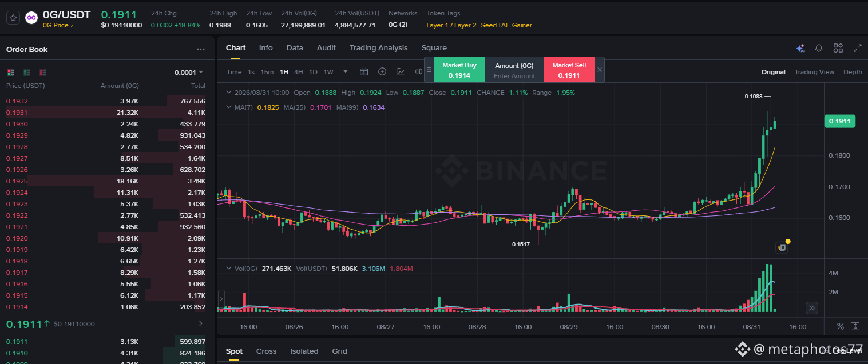
Task: Expand chart to fullscreen arrow icon
Action: coord(857,49)
